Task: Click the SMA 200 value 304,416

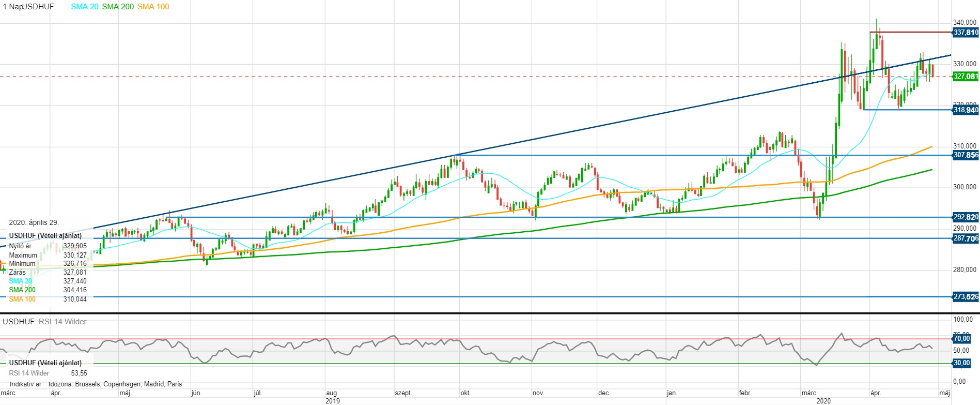Action: [75, 290]
